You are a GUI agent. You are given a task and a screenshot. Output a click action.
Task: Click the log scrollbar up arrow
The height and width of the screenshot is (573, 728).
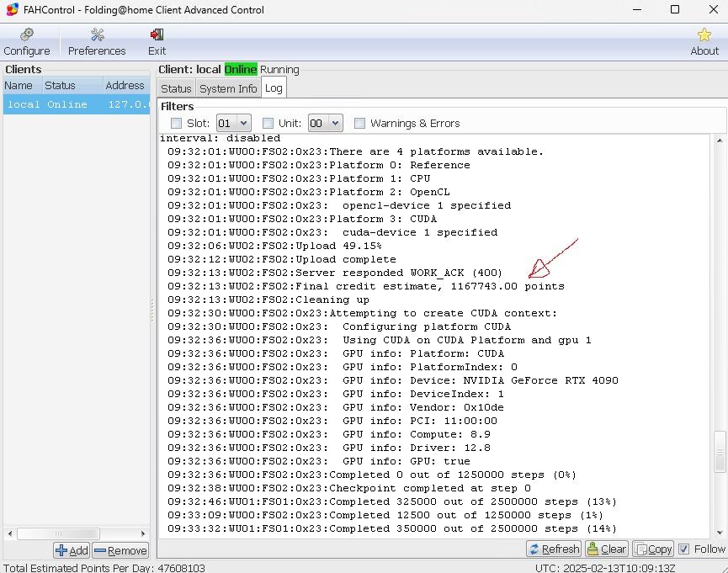coord(720,140)
